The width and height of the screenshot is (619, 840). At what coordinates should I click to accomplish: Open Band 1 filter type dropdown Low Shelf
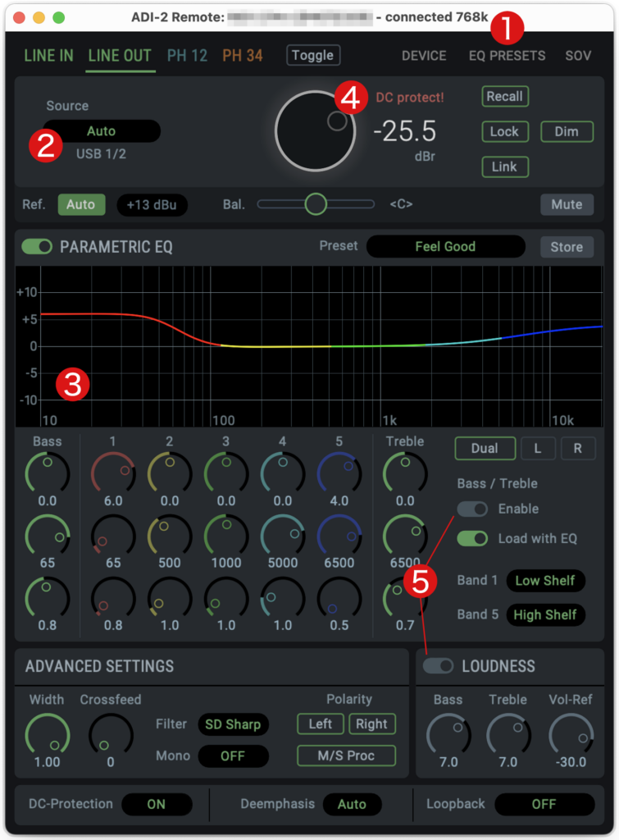545,581
